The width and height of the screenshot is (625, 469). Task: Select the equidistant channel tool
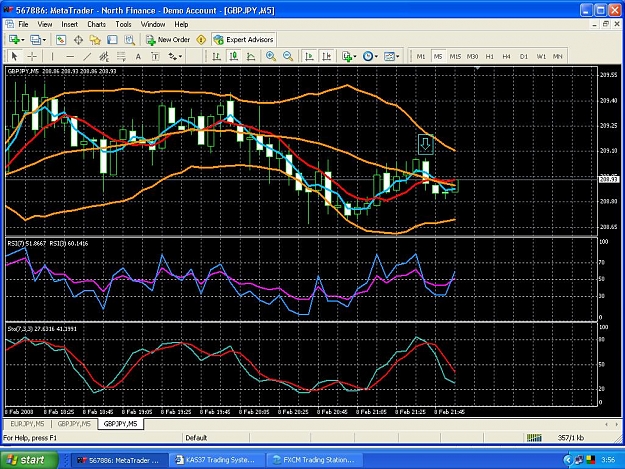pos(104,56)
